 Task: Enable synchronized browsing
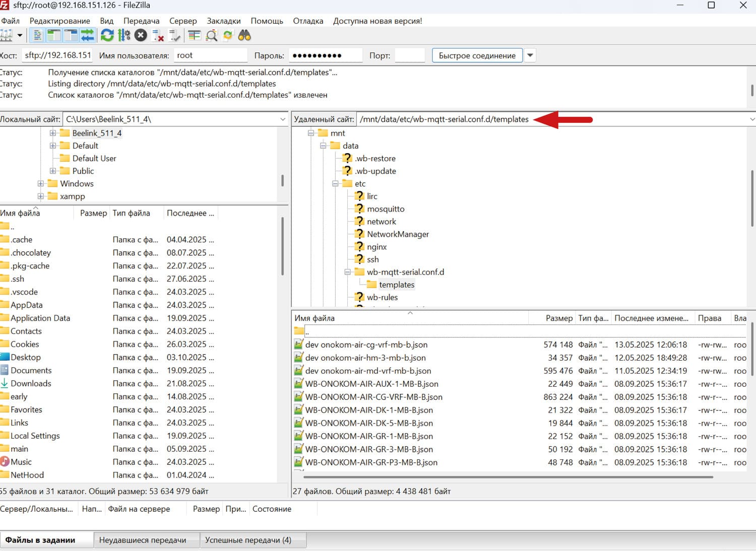[228, 35]
